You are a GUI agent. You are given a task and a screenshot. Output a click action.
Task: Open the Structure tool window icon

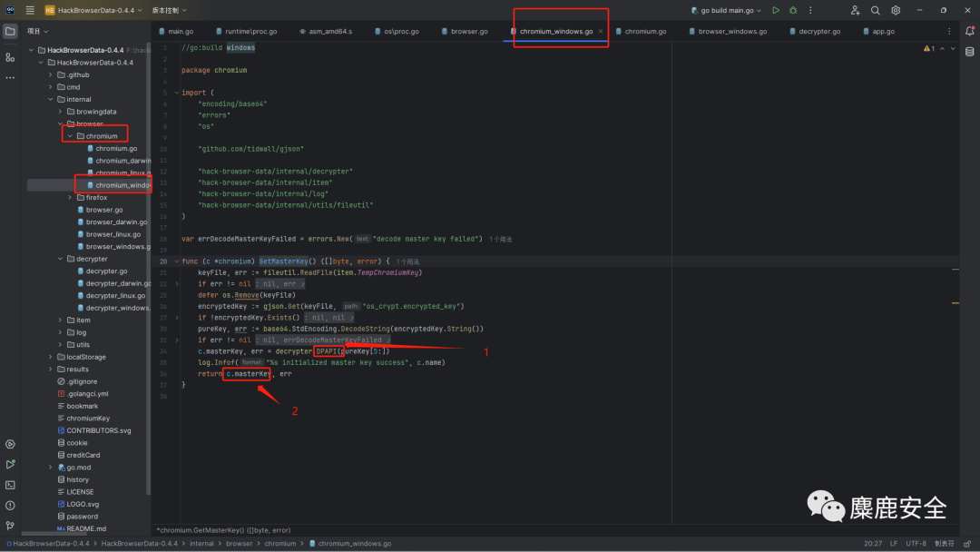coord(10,57)
